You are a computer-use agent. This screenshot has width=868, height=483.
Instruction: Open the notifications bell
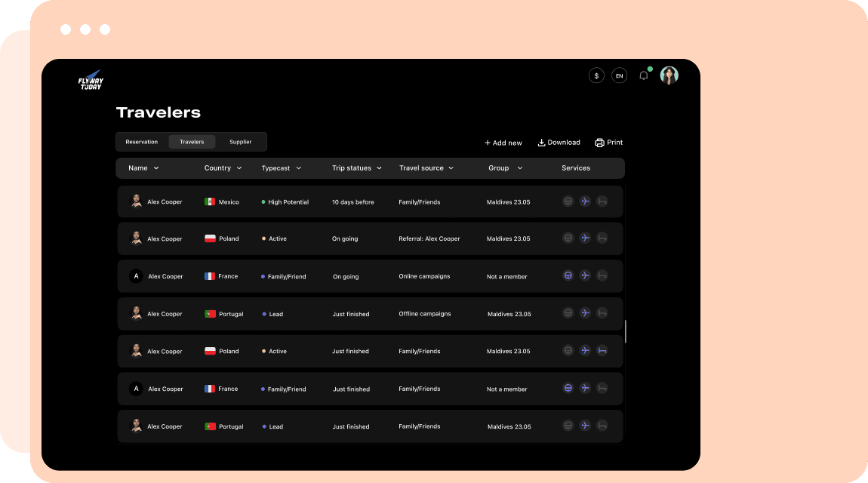(644, 75)
